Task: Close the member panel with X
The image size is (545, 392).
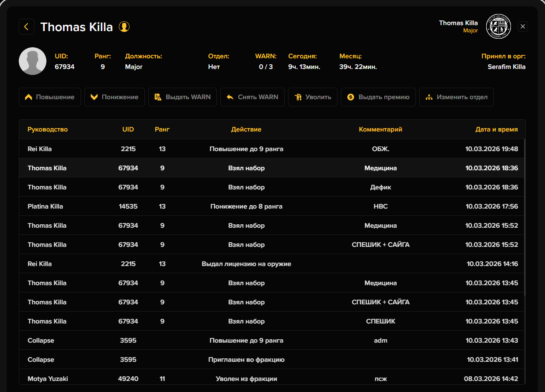Action: click(523, 26)
